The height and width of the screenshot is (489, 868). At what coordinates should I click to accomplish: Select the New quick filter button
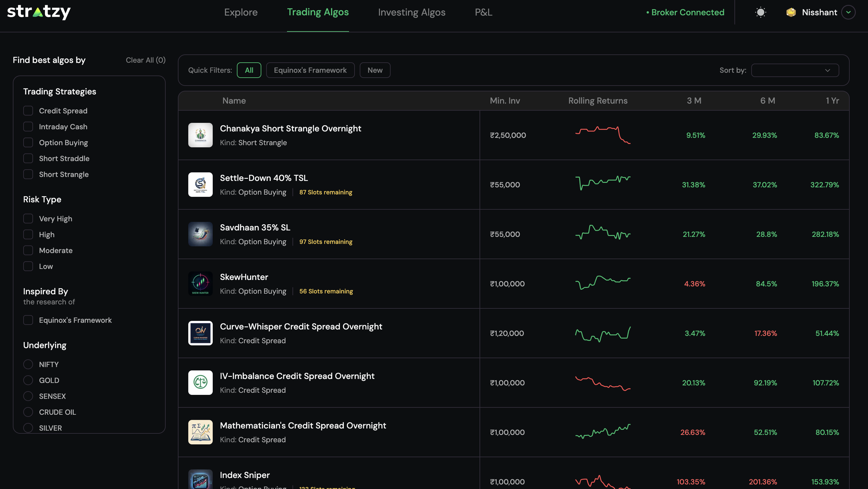(375, 70)
